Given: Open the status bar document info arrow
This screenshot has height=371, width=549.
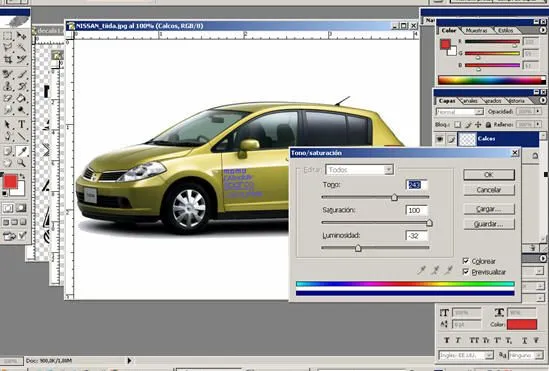Looking at the screenshot, I should [x=129, y=360].
